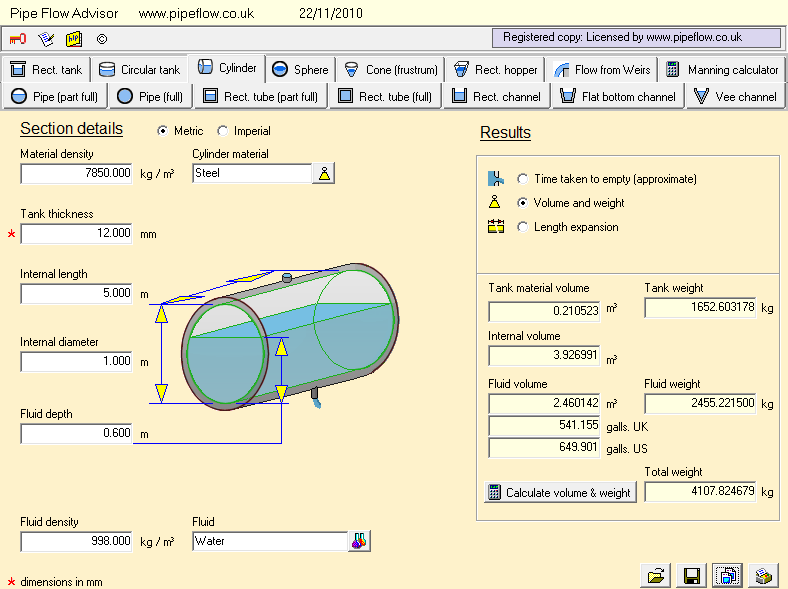Click the registered copy license banner
Image resolution: width=788 pixels, height=589 pixels.
(x=635, y=37)
